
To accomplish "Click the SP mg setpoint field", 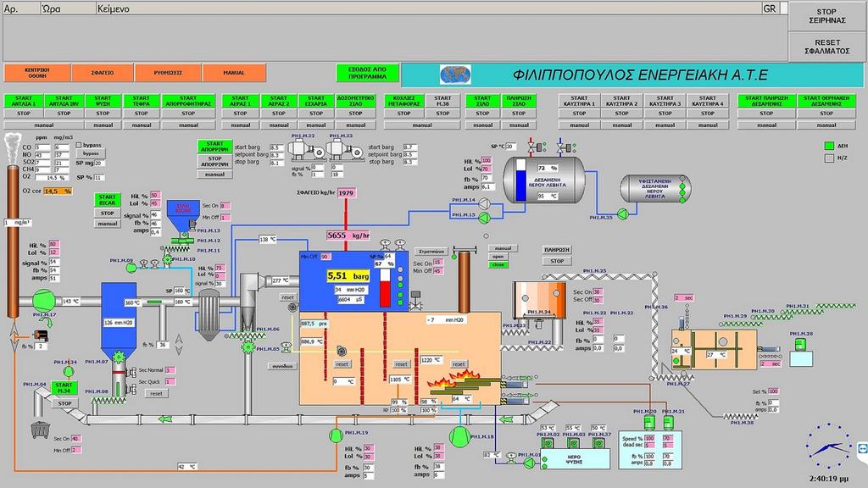I will [x=99, y=164].
